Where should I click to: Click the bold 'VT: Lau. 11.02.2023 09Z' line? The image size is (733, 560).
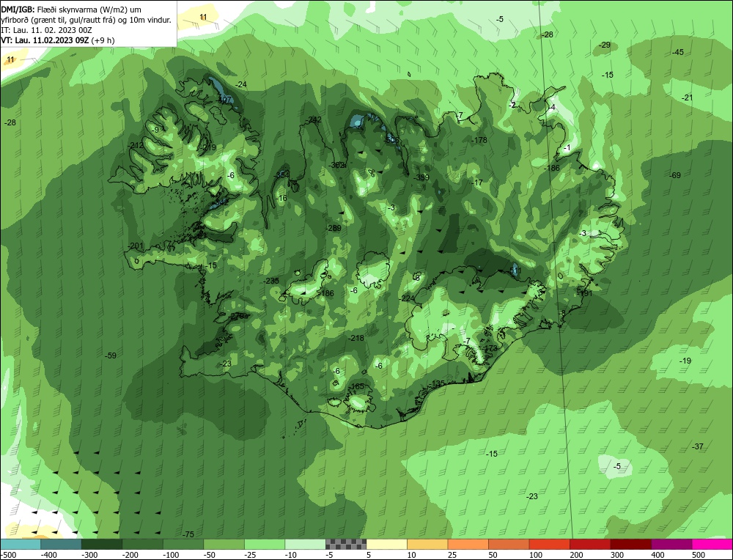pos(45,40)
